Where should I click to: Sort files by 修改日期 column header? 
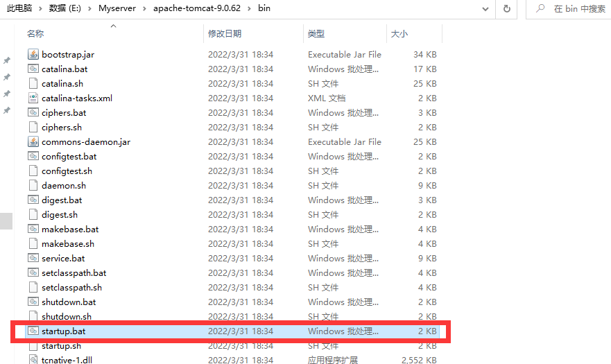point(225,34)
